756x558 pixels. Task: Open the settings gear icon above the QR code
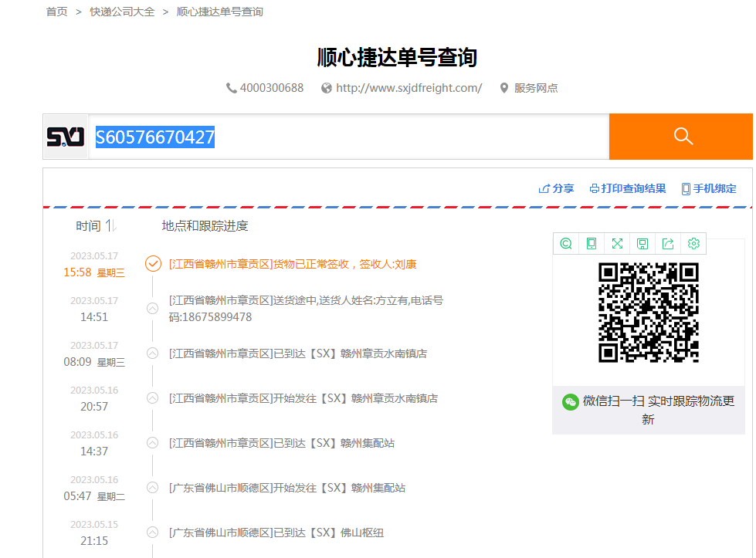pos(693,243)
